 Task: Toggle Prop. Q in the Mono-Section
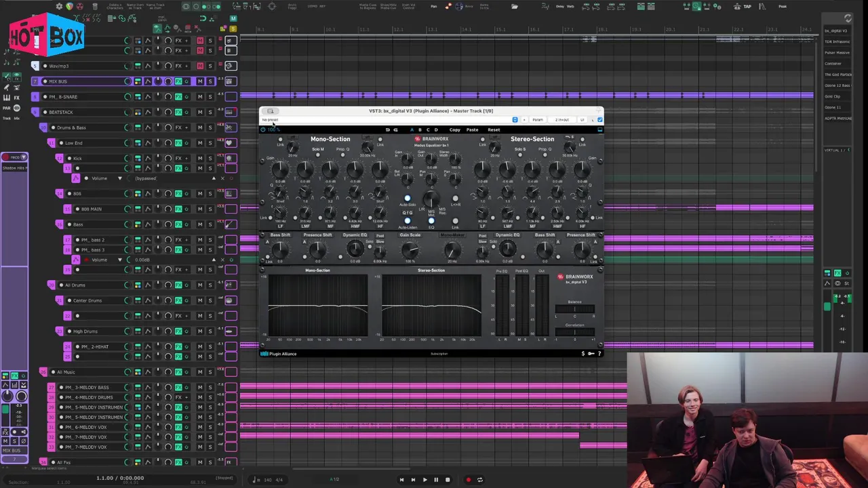point(342,155)
